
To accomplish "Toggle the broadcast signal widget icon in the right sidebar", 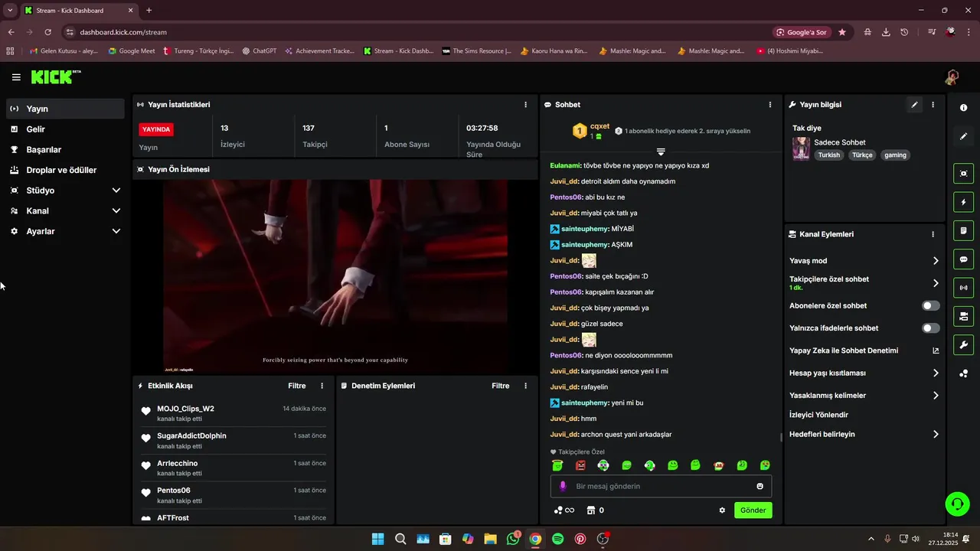I will (x=964, y=288).
